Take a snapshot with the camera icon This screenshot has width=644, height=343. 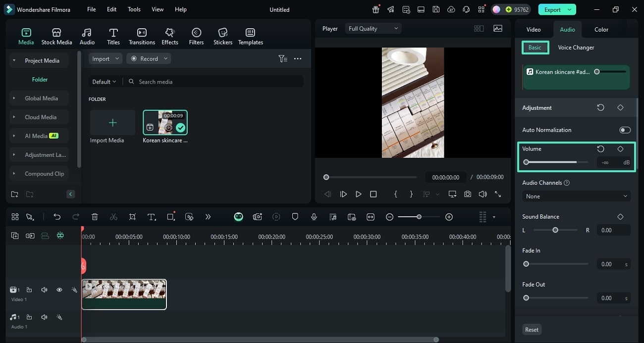pos(467,194)
